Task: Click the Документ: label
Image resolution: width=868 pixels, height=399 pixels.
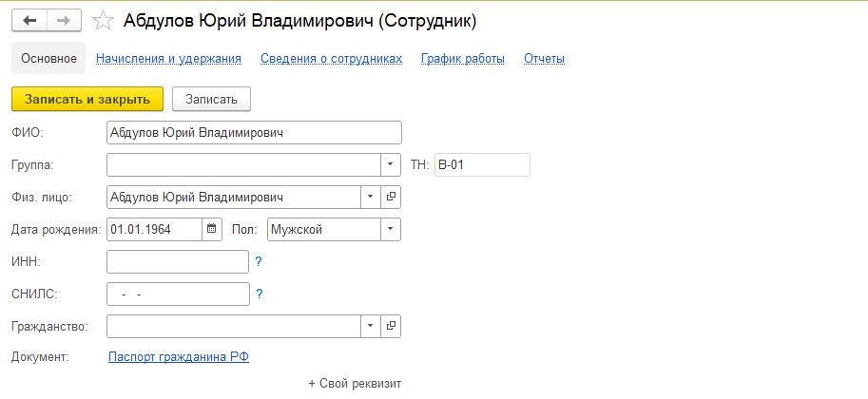Action: pyautogui.click(x=40, y=357)
